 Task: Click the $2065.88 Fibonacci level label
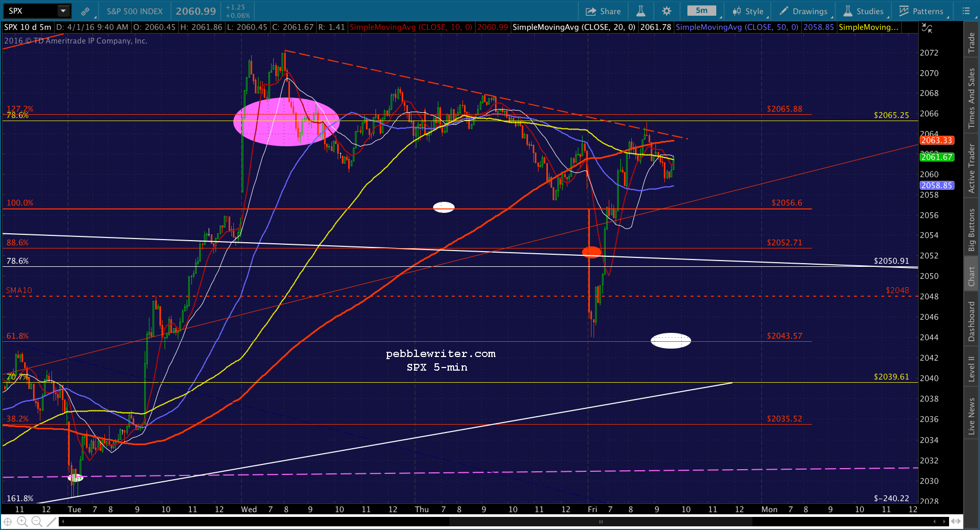point(784,109)
